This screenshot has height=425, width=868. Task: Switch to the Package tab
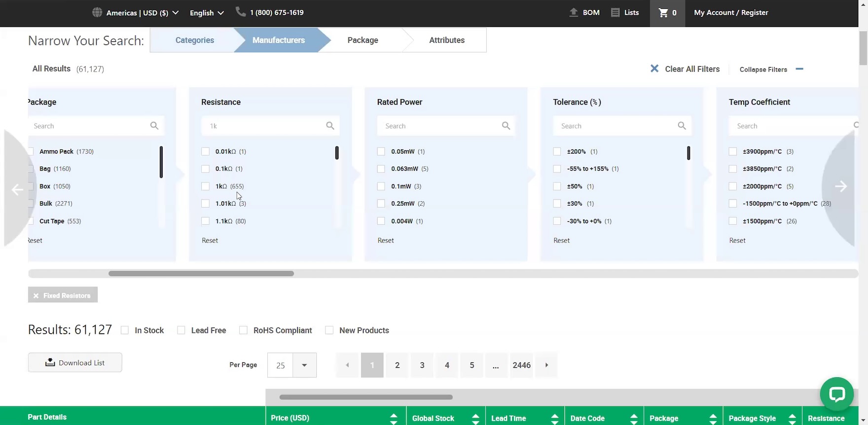tap(362, 40)
